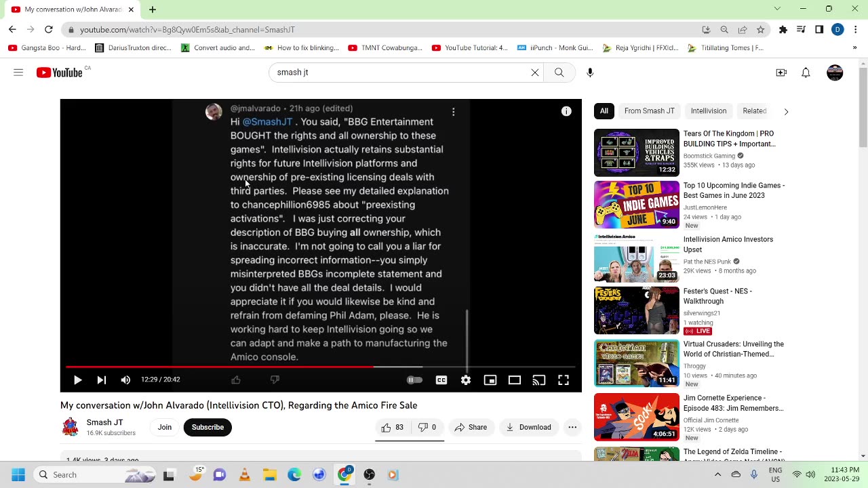Open a new browser tab
This screenshot has width=868, height=488.
coord(153,9)
